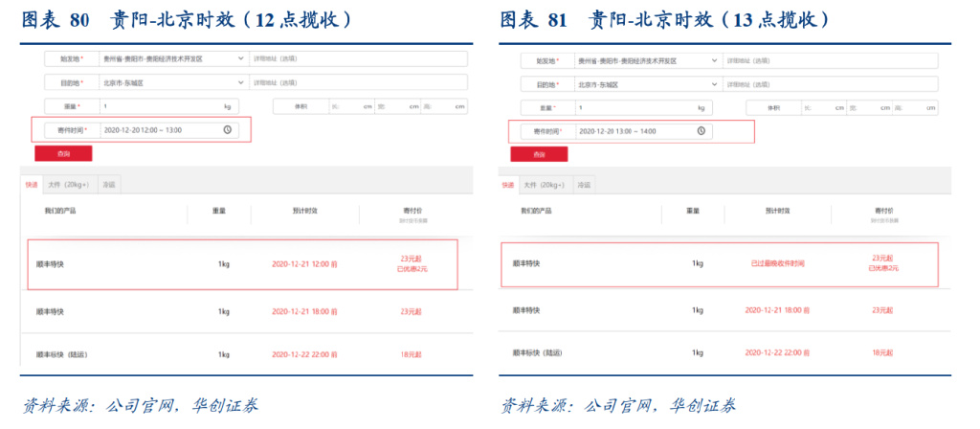The image size is (980, 429).
Task: Select origin 贵州省-贵阳市-贵阳经济技术开发区 in 图表 81
Action: click(x=628, y=60)
